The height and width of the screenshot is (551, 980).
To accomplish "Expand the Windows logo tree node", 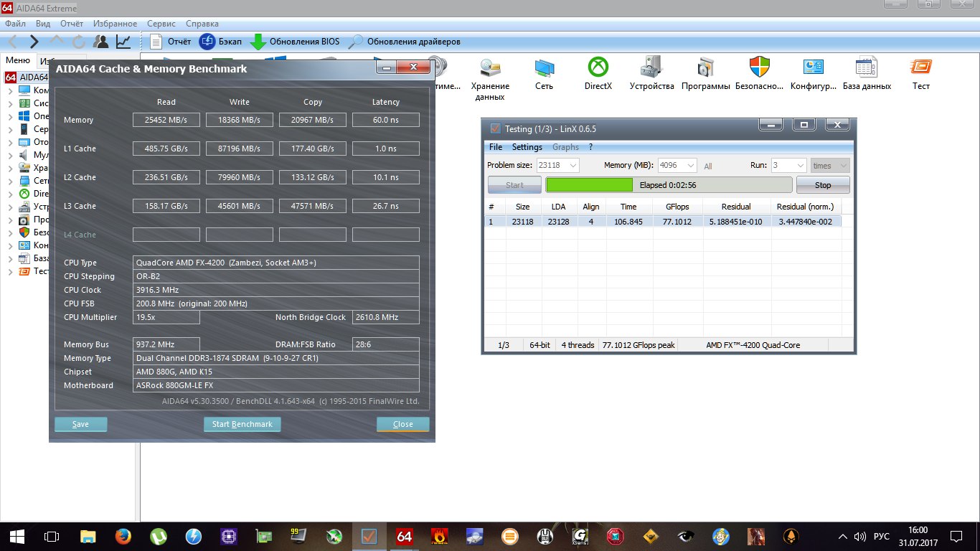I will click(x=10, y=116).
